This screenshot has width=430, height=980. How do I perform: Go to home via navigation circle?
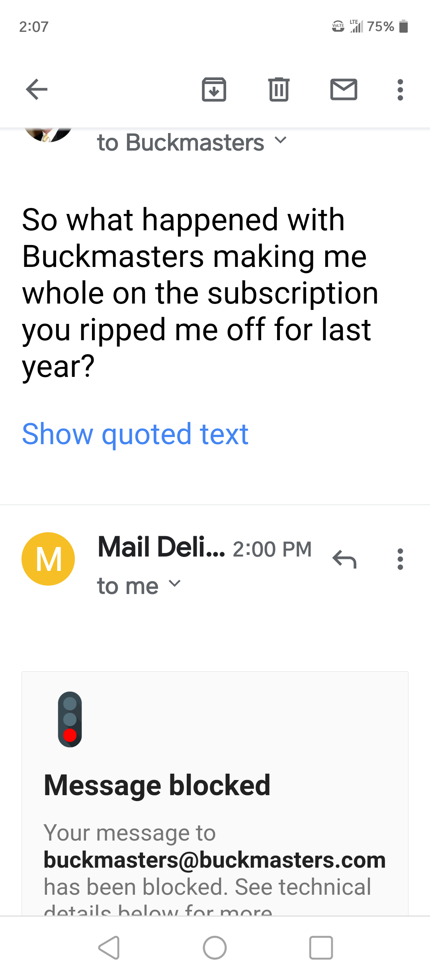[x=215, y=948]
